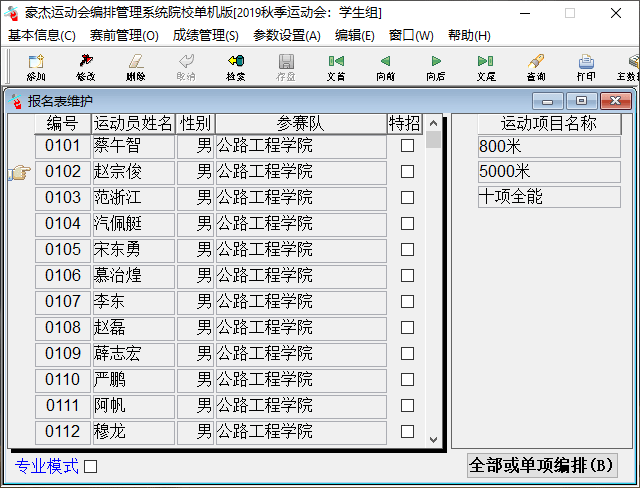
Task: Tick 特招 checkbox for athlete 0105 宋东勇
Action: 407,250
